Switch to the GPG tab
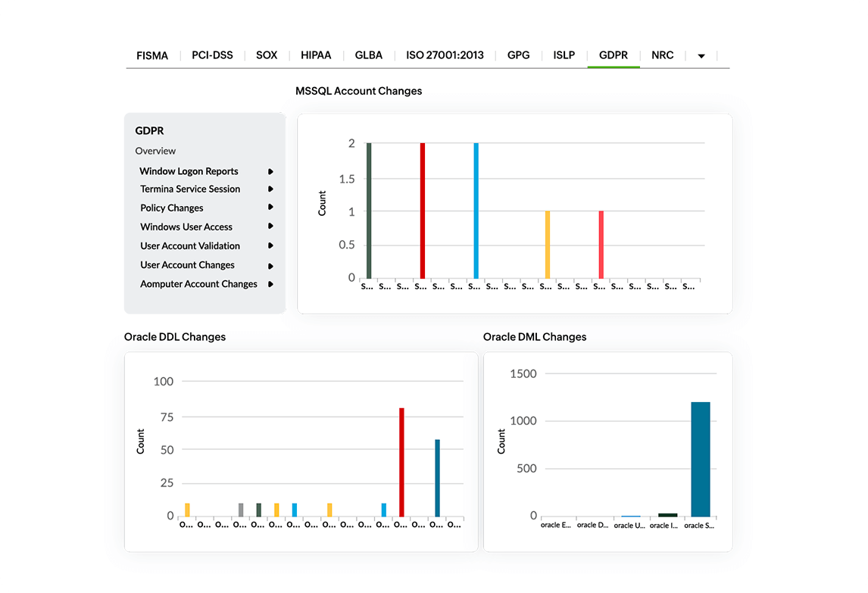The width and height of the screenshot is (868, 593). pos(518,55)
